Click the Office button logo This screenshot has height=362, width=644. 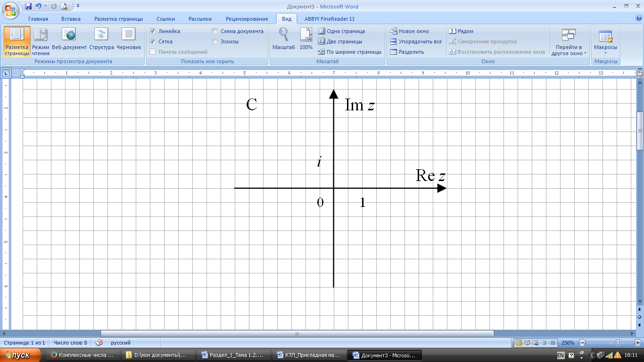click(10, 9)
